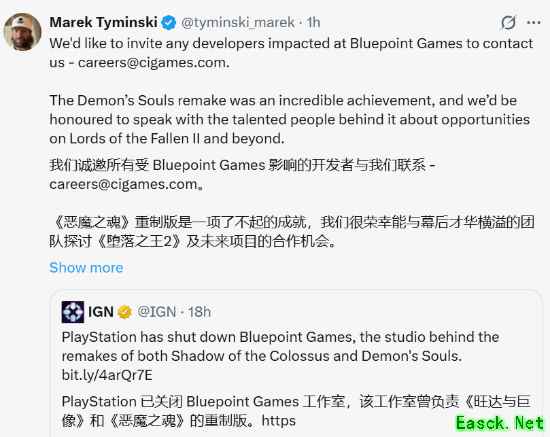Click Marek Tyminski's display name
This screenshot has width=550, height=437.
pos(103,22)
